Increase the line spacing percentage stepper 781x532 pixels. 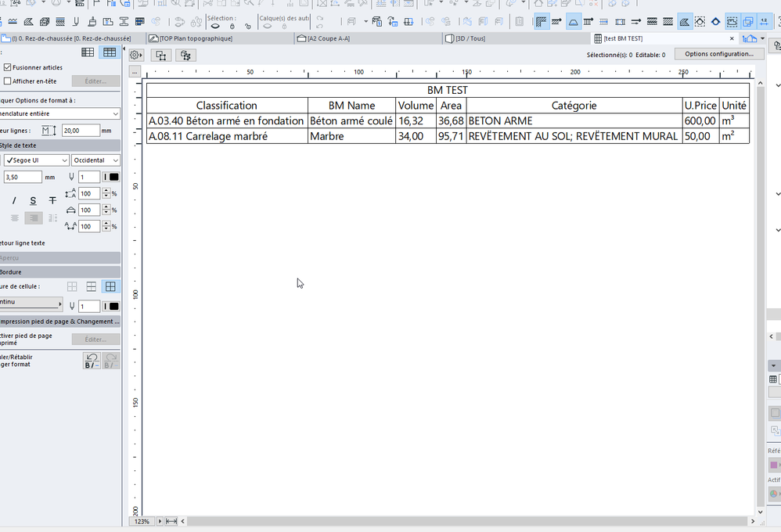(x=106, y=191)
